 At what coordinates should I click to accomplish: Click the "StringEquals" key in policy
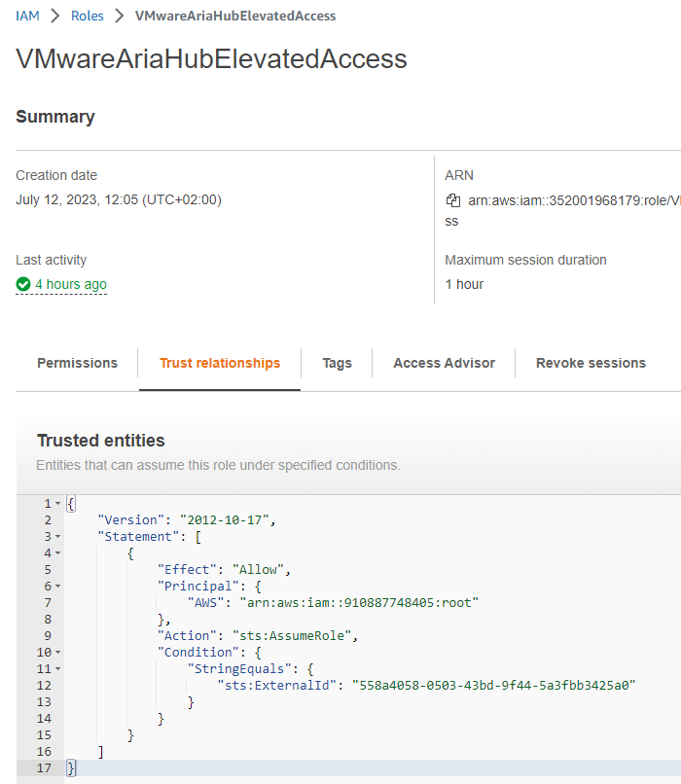point(239,669)
